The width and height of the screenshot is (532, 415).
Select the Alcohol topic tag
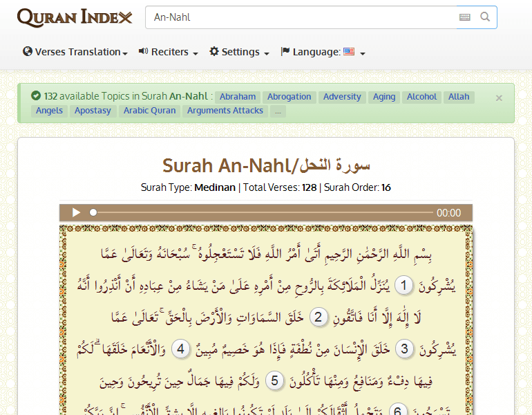point(421,97)
